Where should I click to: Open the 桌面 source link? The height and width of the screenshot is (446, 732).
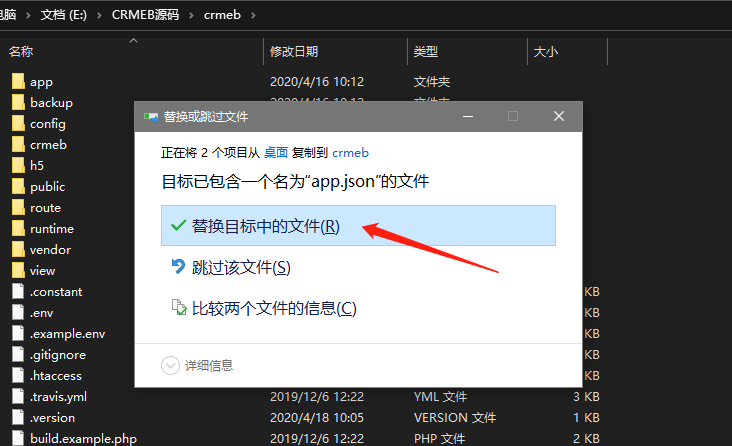[276, 153]
